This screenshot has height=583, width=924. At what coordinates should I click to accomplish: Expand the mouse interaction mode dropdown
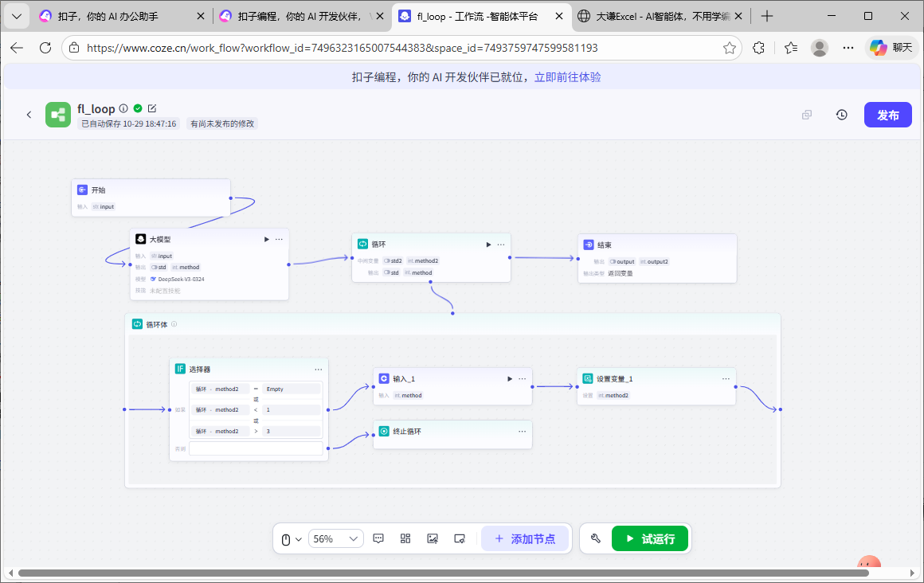click(292, 539)
